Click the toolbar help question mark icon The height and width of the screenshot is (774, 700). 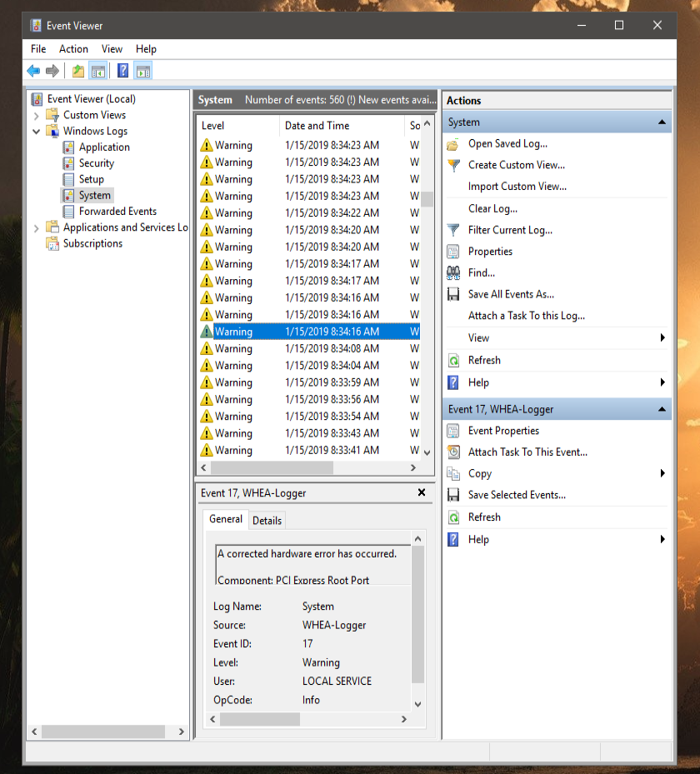coord(123,71)
